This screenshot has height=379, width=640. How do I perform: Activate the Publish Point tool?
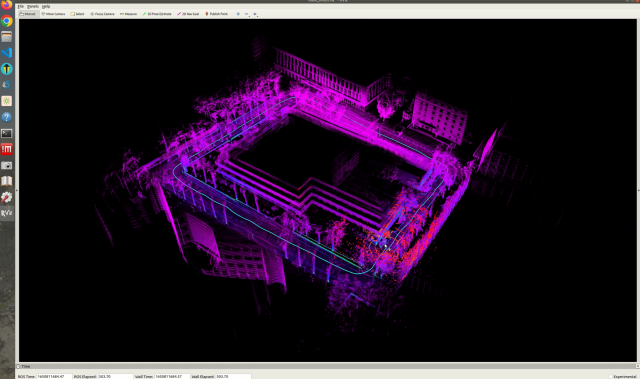coord(216,14)
